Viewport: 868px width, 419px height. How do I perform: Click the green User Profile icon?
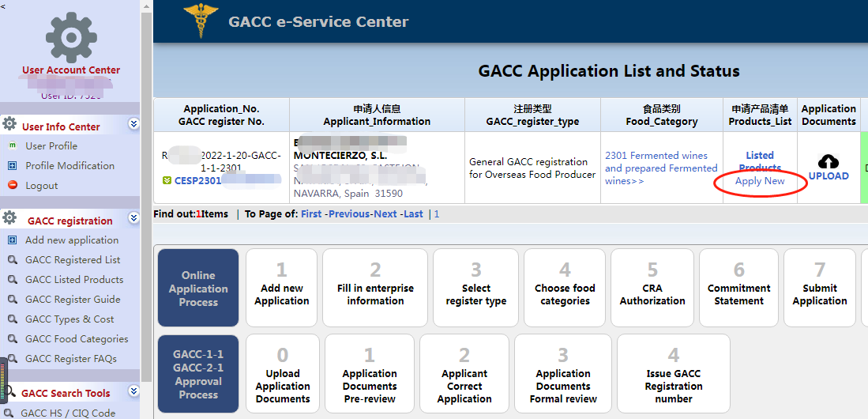[12, 146]
